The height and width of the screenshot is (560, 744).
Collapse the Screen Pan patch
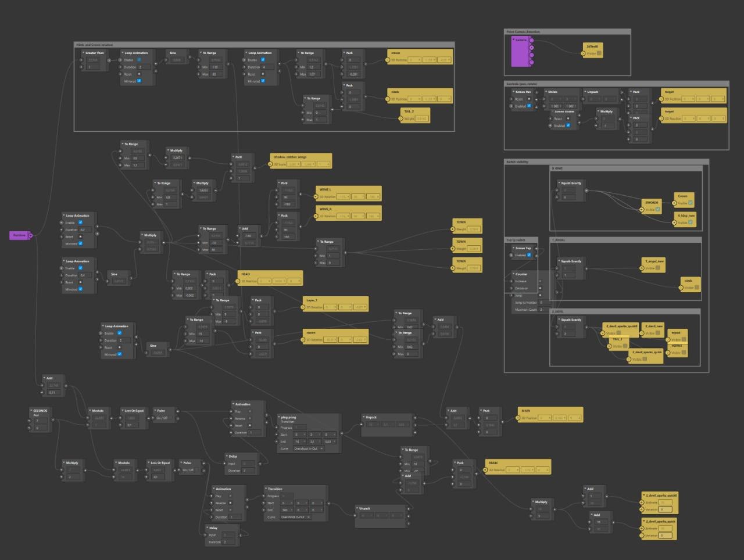click(x=514, y=92)
